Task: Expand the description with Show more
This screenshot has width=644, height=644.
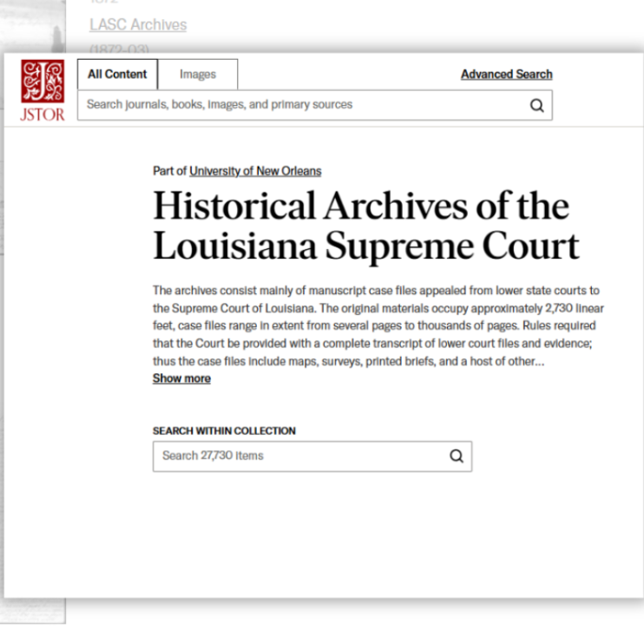Action: [181, 378]
